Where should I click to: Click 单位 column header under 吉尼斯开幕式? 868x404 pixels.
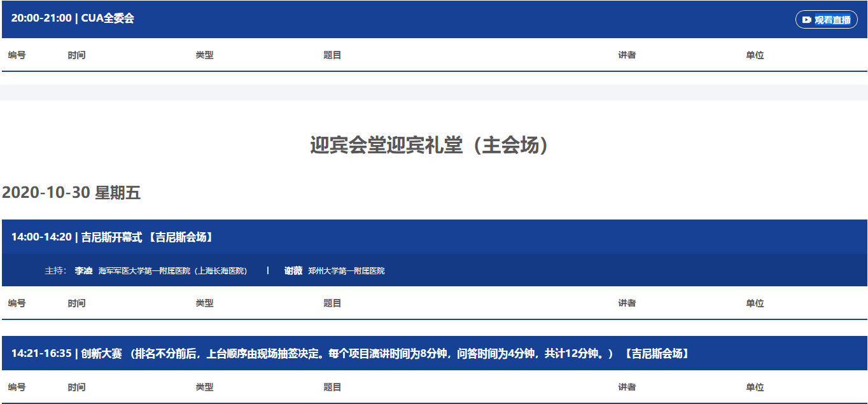tap(755, 303)
